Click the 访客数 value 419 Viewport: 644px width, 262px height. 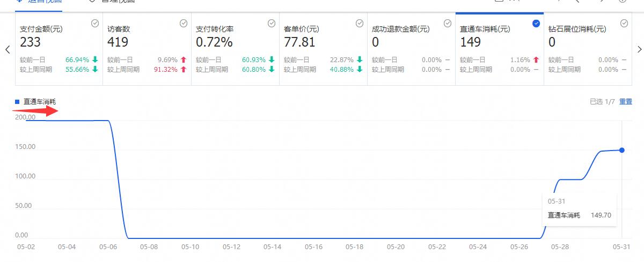point(118,42)
